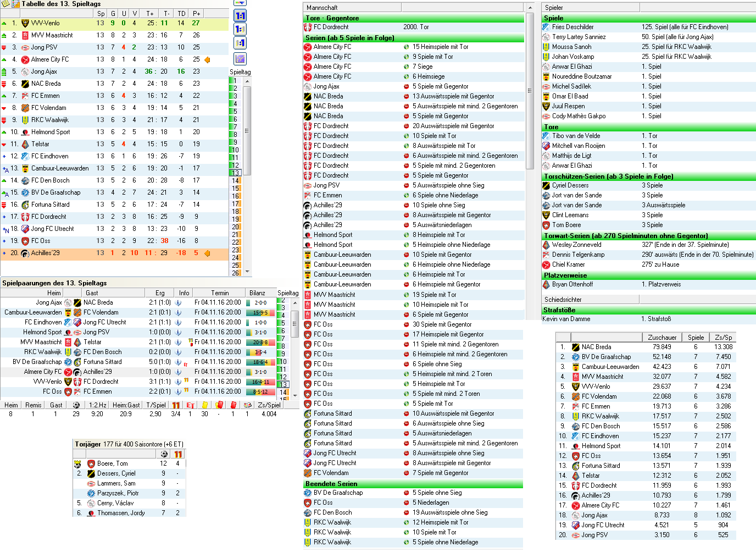The height and width of the screenshot is (552, 756).
Task: Click the 'FC Dordrecht 2000. Tor' entry
Action: click(x=413, y=27)
